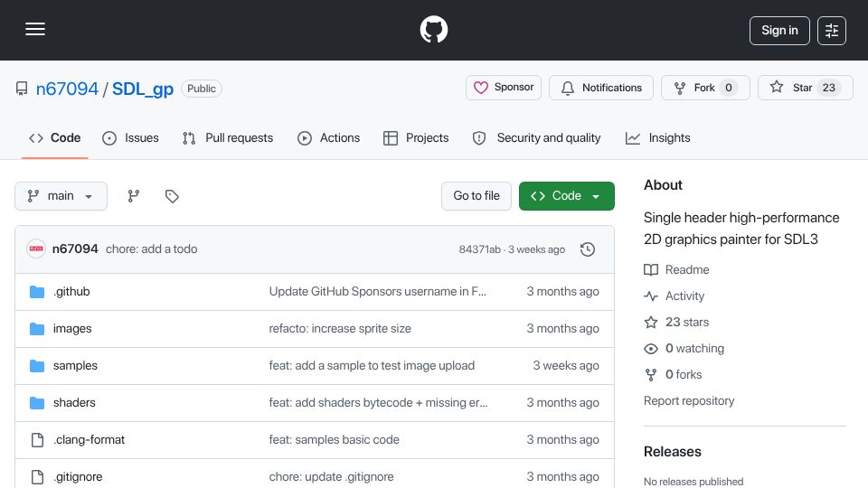Screen dimensions: 868x488
Task: Go to GitHub homepage via Octocat logo
Action: tap(433, 29)
